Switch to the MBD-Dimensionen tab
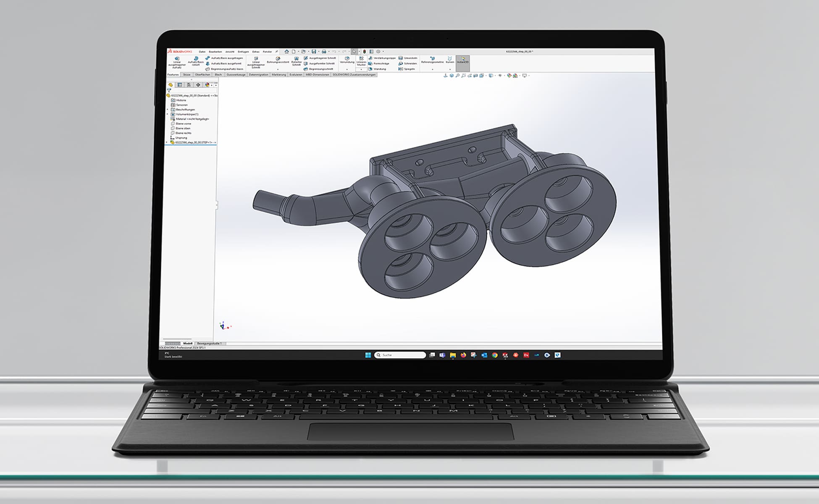The image size is (819, 504). point(318,75)
